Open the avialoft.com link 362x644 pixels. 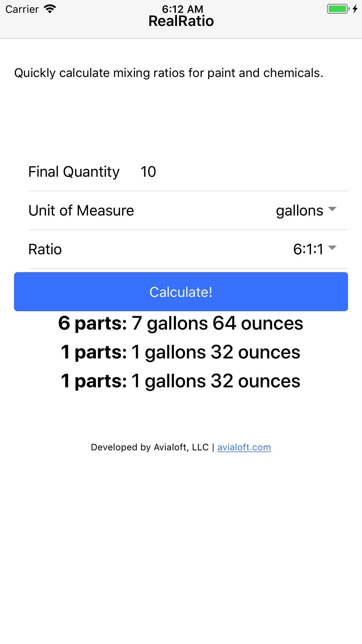244,447
